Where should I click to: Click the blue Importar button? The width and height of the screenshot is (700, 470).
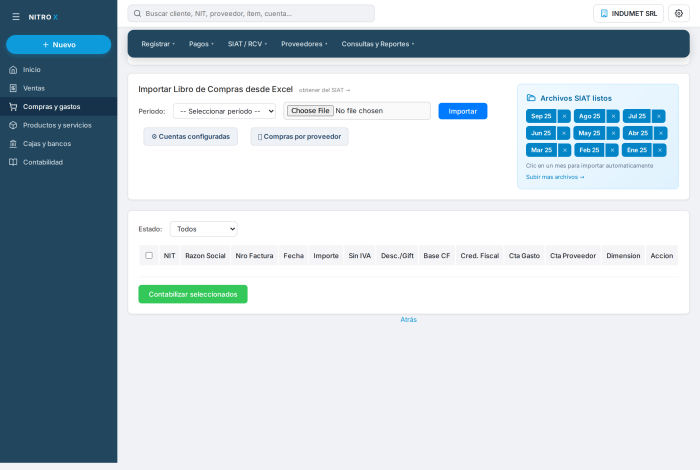(462, 111)
